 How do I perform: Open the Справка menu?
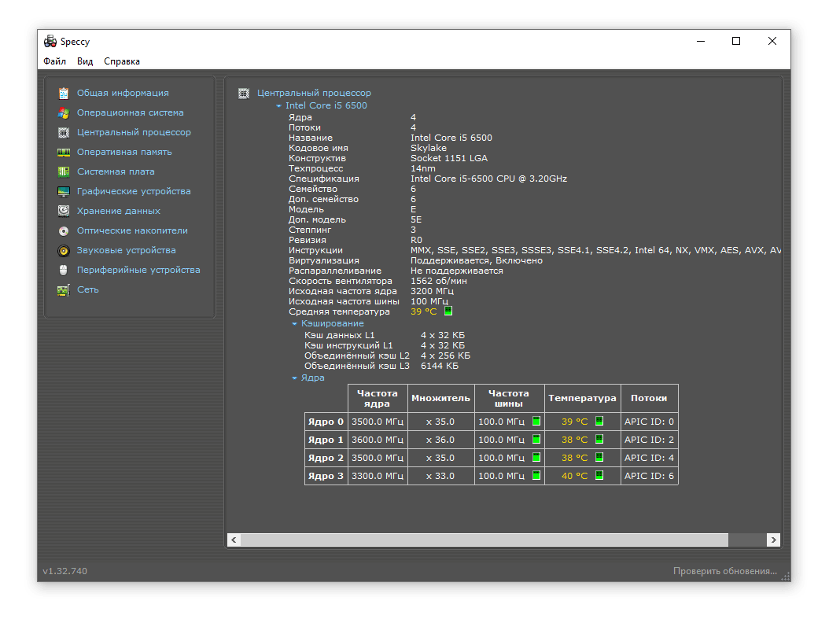pos(122,61)
